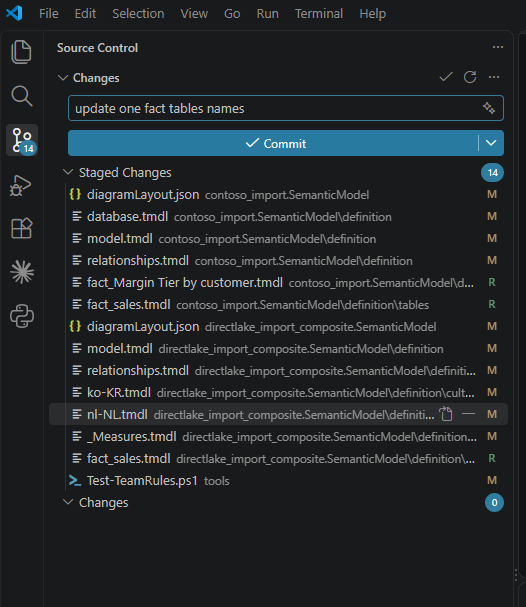Select Test-TeamRules.ps1 in tools
This screenshot has height=607, width=526.
[x=278, y=480]
